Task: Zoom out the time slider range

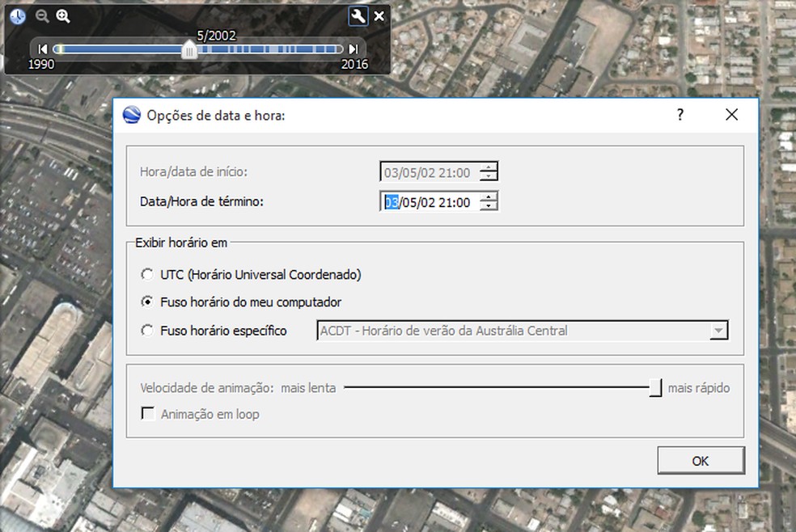Action: [42, 16]
